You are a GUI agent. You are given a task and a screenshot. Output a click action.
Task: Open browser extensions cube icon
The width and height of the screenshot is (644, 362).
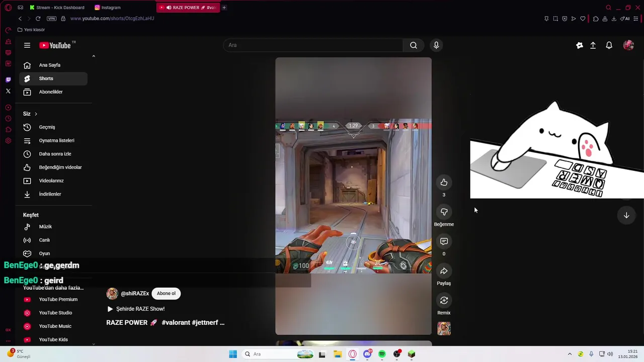tap(596, 19)
